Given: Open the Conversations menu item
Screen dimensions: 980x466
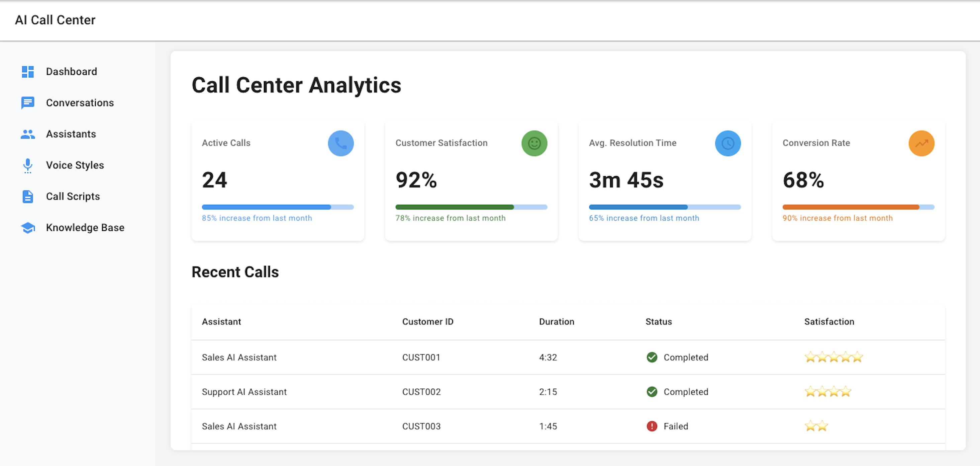Looking at the screenshot, I should pos(80,103).
